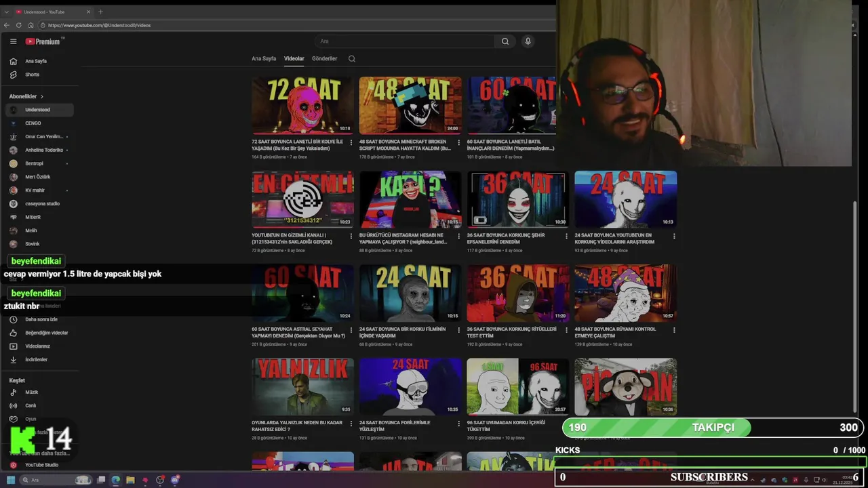
Task: Open MitlerR subscription
Action: [39, 217]
